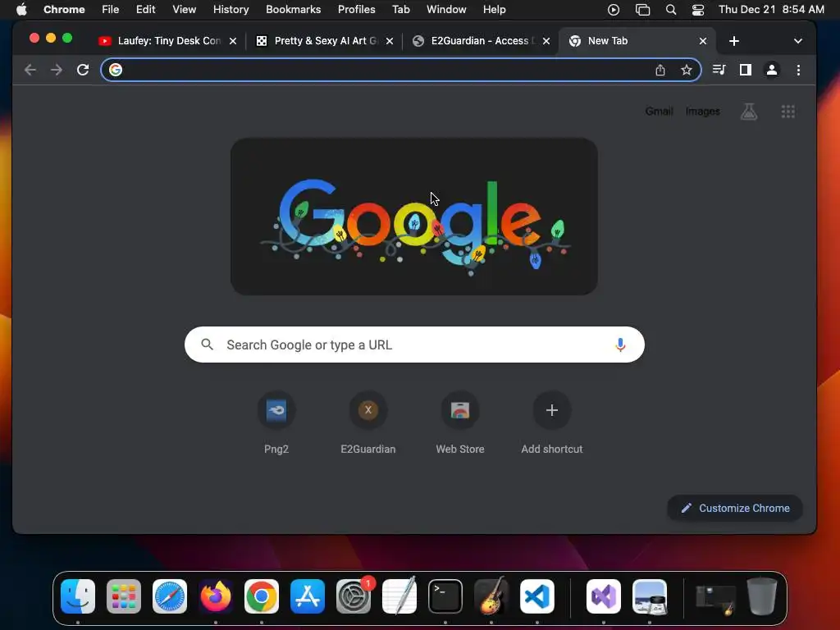Click the Now Playing menu bar icon
840x630 pixels.
614,10
